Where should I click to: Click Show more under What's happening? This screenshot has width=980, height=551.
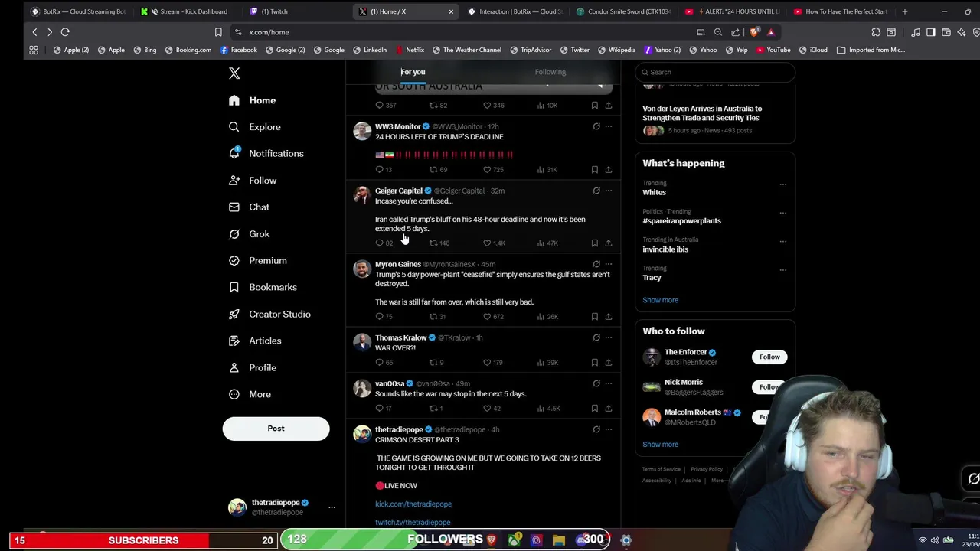660,300
